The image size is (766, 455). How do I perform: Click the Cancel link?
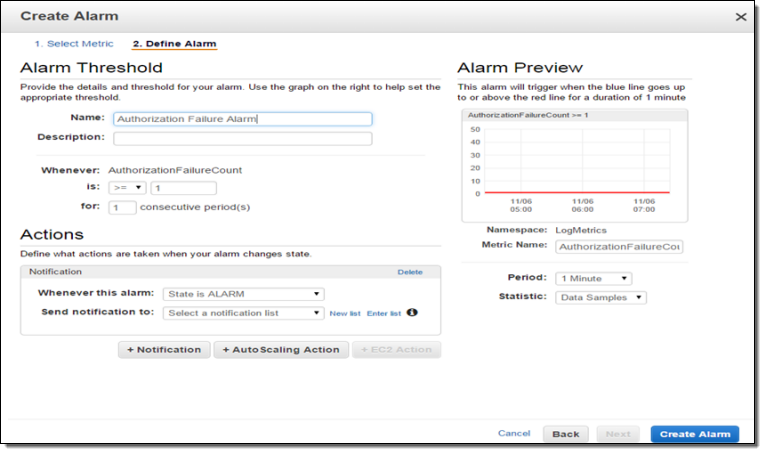pyautogui.click(x=514, y=434)
